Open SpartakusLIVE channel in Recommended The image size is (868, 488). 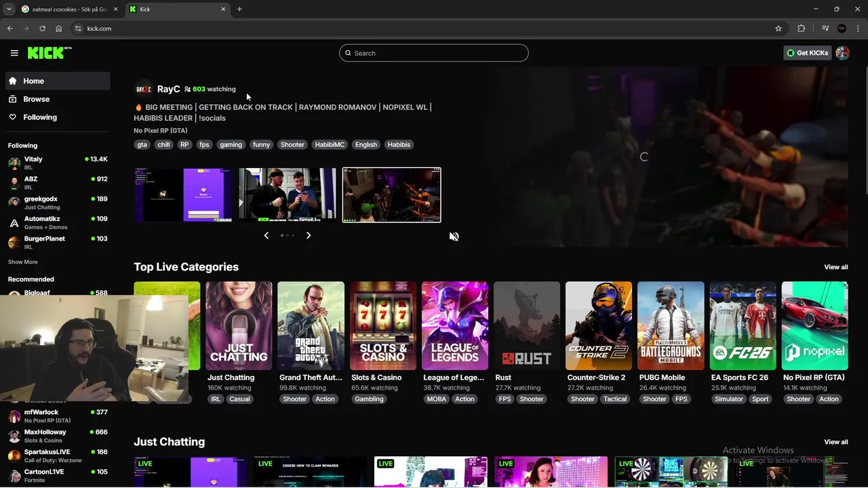tap(58, 455)
